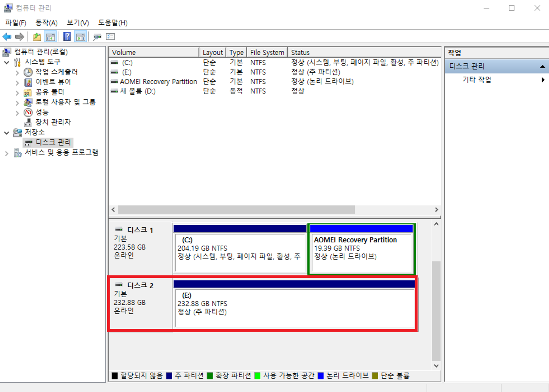Click the horizontal scrollbar in the volume list

click(236, 210)
